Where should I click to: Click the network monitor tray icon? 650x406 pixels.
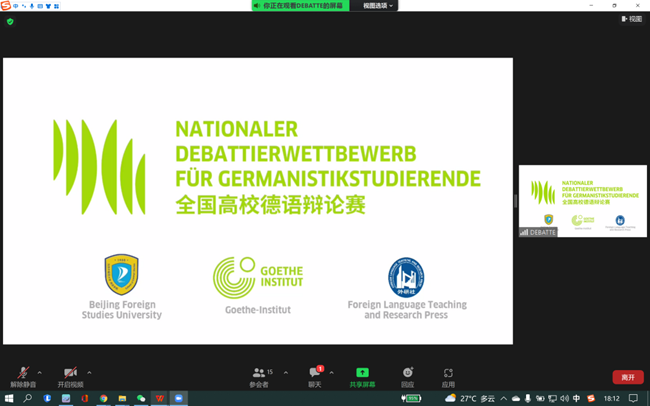click(552, 399)
